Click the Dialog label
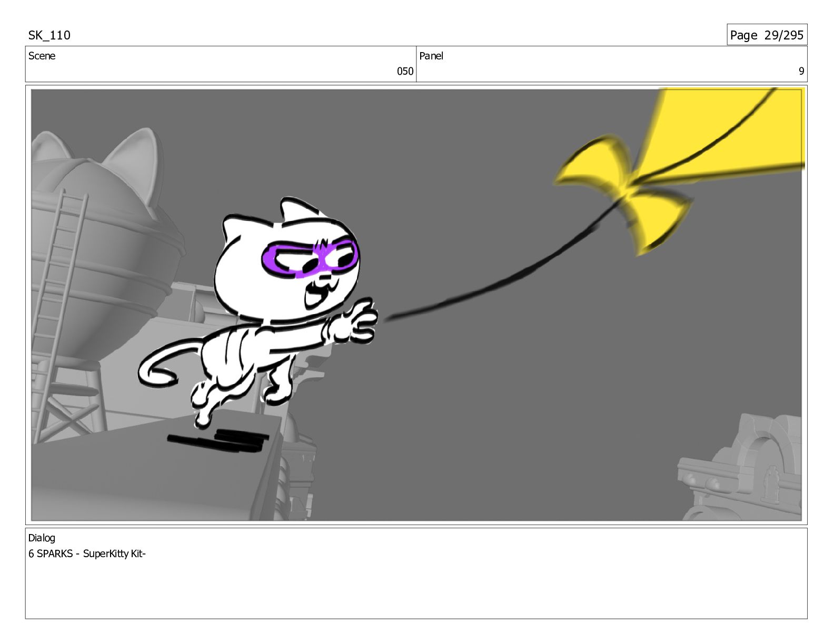Viewport: 834px width, 644px height. click(42, 538)
